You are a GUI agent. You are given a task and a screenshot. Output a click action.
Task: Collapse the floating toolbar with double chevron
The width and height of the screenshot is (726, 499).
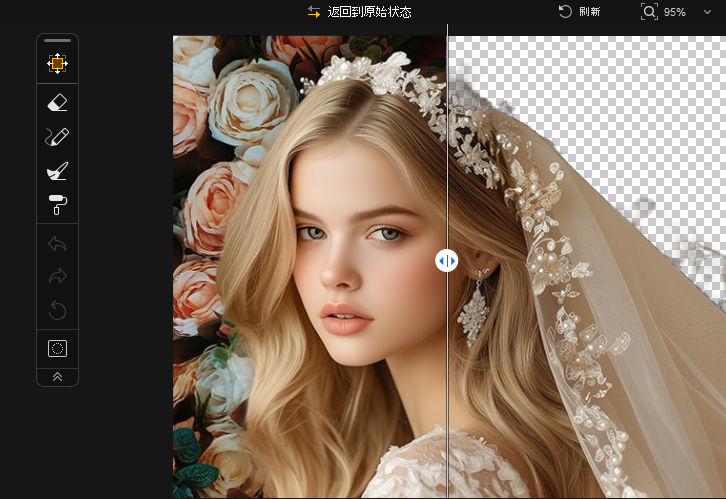pos(57,377)
